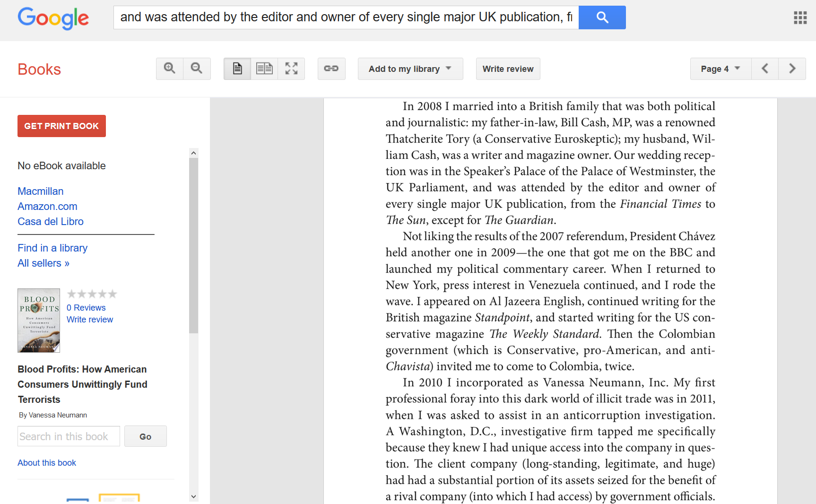Enter full screen reading mode
The height and width of the screenshot is (504, 816).
(x=291, y=69)
